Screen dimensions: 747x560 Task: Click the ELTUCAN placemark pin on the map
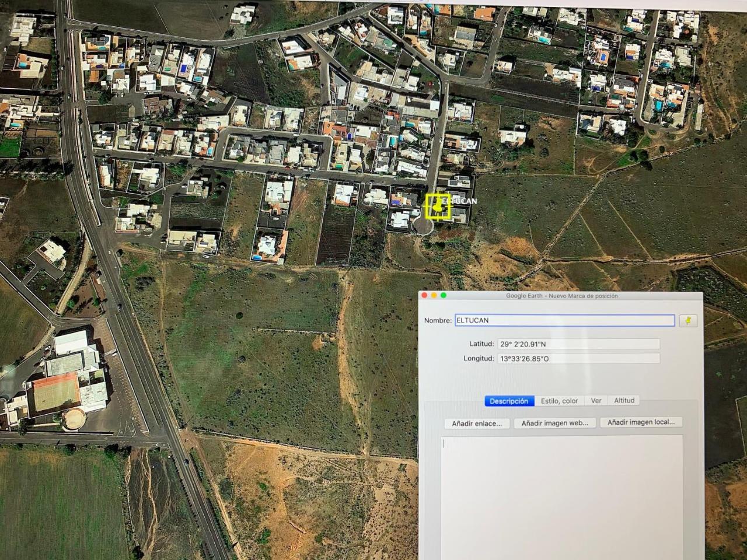(437, 206)
